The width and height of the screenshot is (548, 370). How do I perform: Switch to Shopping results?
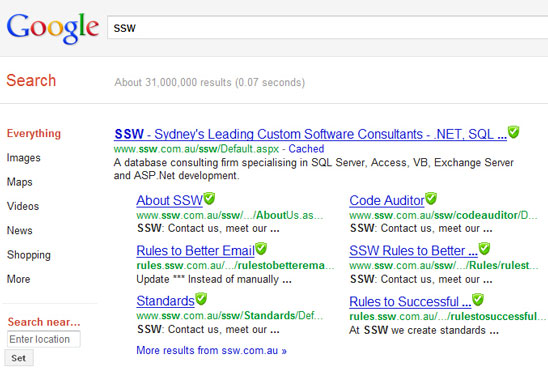tap(29, 255)
